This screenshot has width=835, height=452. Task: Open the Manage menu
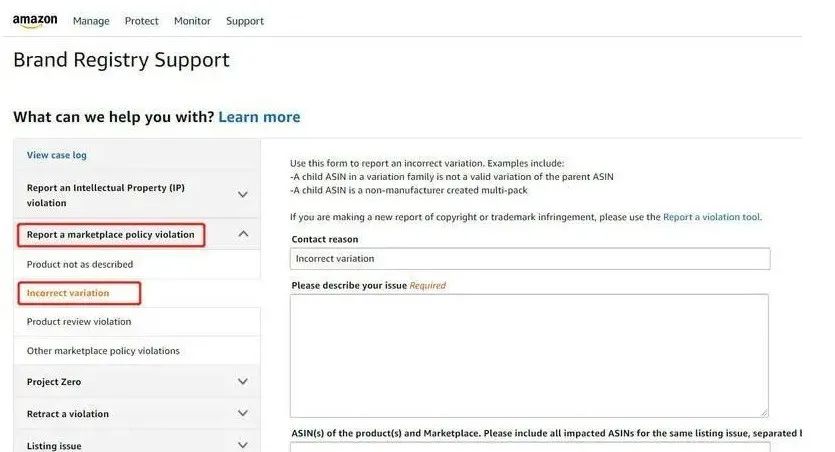(91, 21)
